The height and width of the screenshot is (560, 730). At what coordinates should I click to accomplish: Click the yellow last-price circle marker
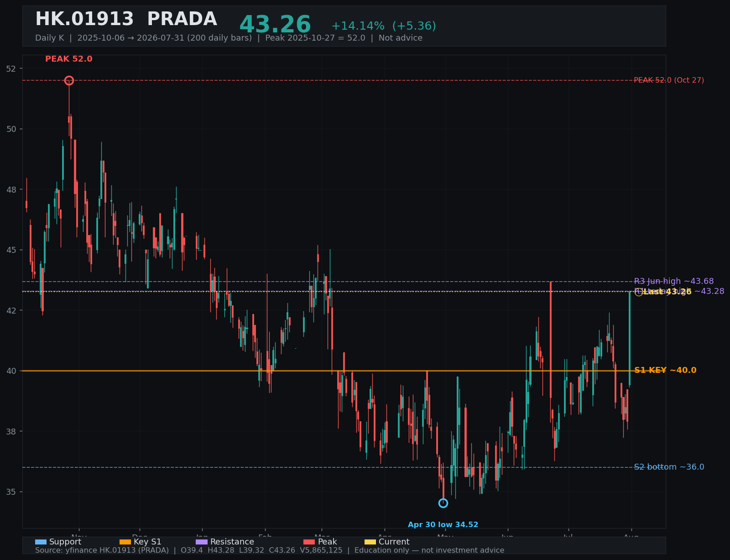[639, 292]
